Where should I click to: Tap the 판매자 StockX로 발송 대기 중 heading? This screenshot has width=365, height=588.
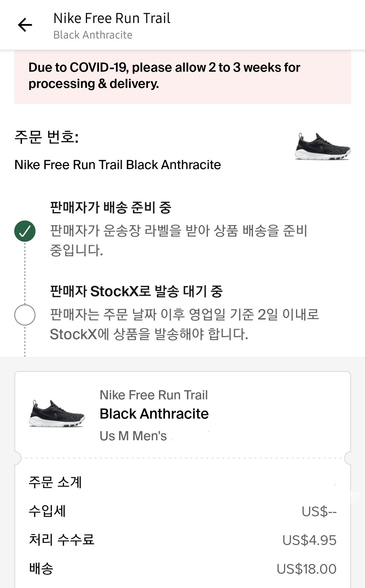[136, 291]
